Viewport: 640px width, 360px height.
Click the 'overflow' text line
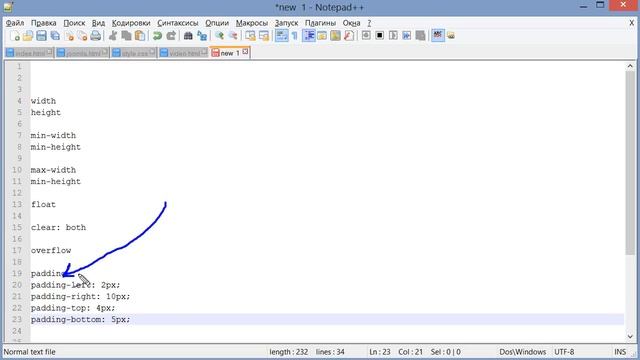coord(51,251)
